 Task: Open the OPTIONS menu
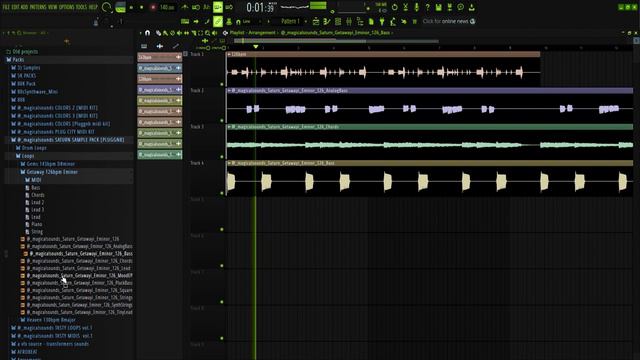coord(67,7)
